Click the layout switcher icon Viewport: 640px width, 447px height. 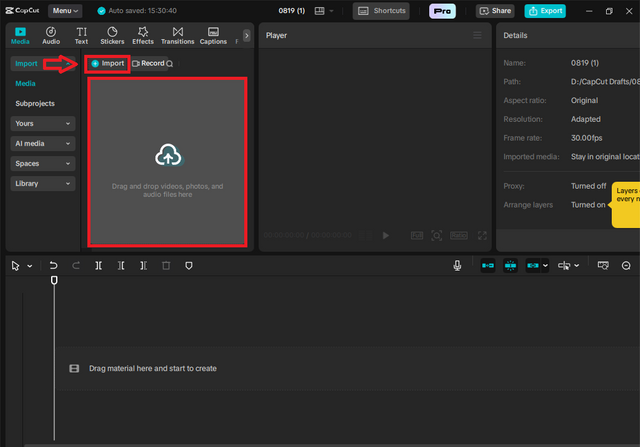(x=320, y=11)
